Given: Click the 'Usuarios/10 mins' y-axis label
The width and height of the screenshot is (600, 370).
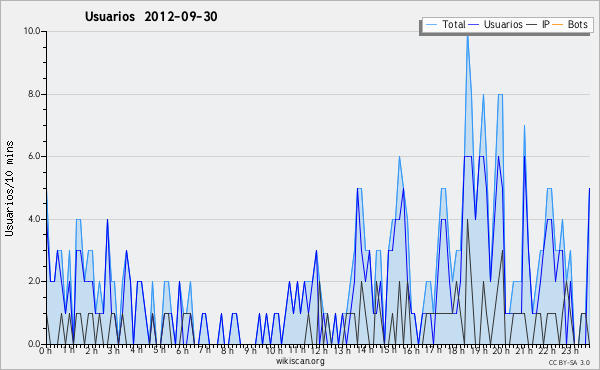Looking at the screenshot, I should 9,188.
